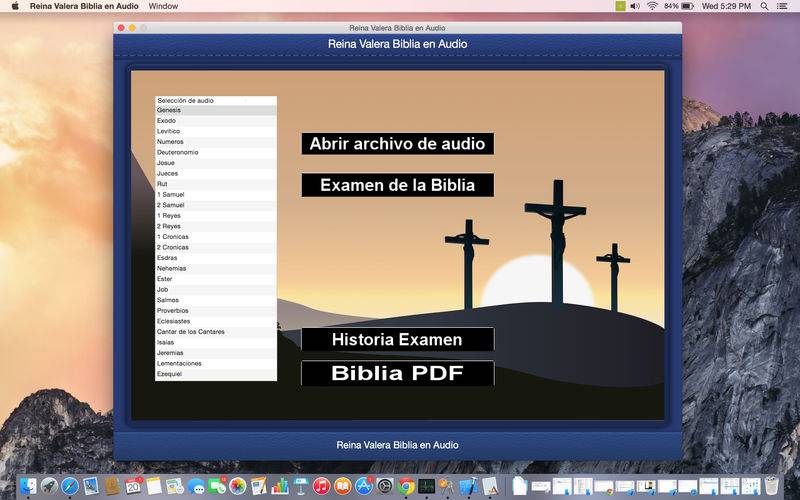Viewport: 800px width, 500px height.
Task: Choose 1 Reyes
Action: [216, 216]
